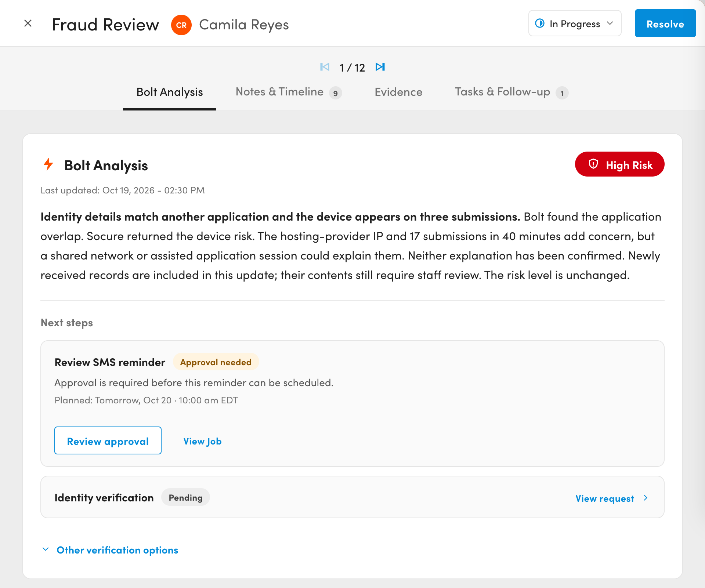705x588 pixels.
Task: Click the High Risk badge
Action: tap(620, 164)
